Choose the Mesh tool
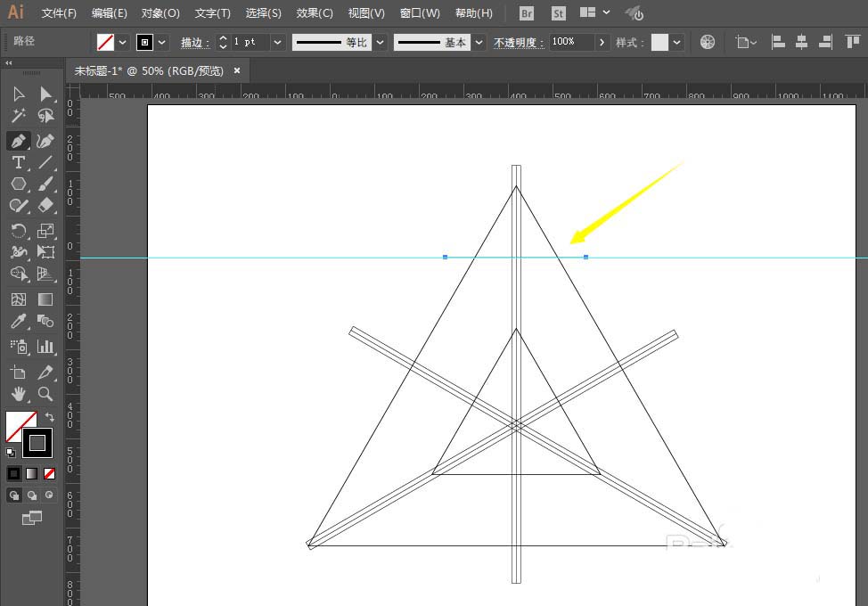868x606 pixels. coord(19,299)
